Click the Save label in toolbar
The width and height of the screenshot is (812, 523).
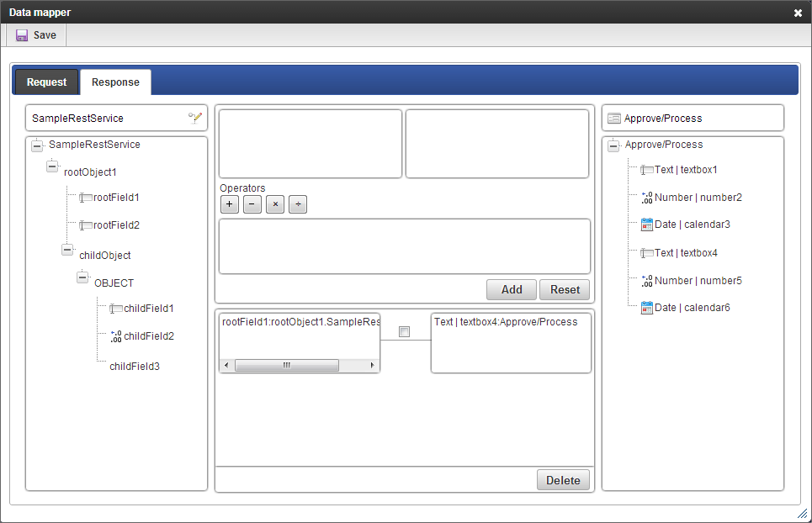coord(45,35)
